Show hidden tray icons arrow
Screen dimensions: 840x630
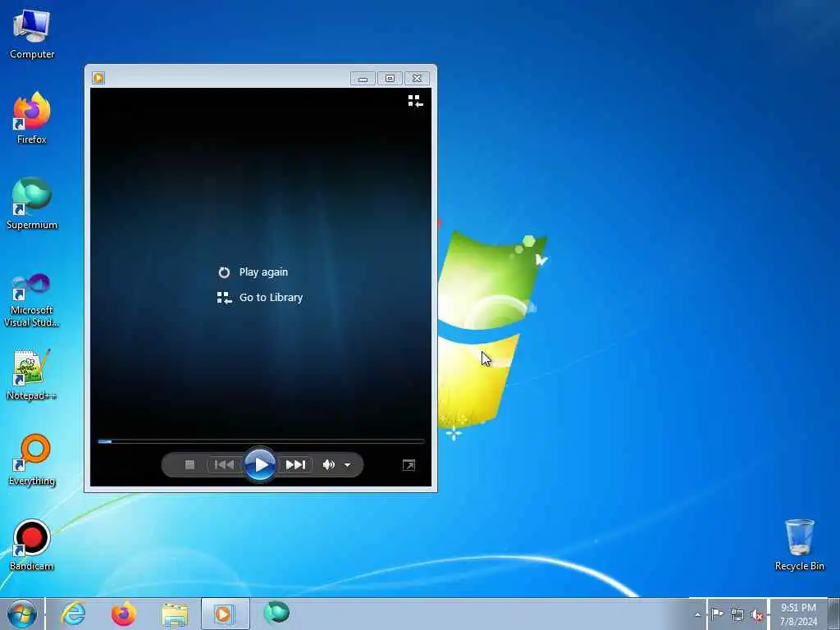click(x=697, y=615)
